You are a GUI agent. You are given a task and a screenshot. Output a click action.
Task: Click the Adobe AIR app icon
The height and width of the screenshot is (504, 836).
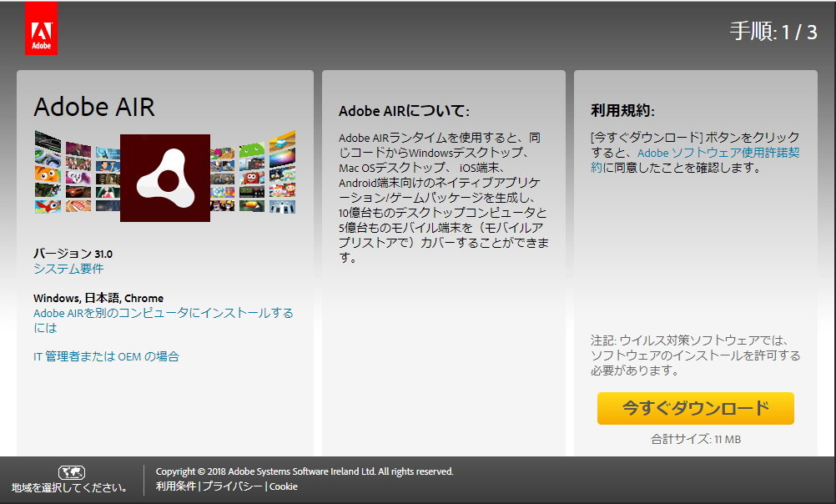point(164,178)
